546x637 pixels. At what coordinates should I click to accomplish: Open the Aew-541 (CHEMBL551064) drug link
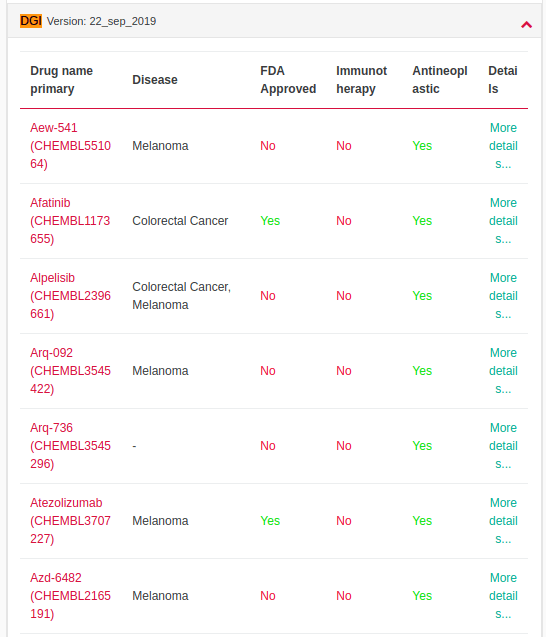(x=70, y=146)
